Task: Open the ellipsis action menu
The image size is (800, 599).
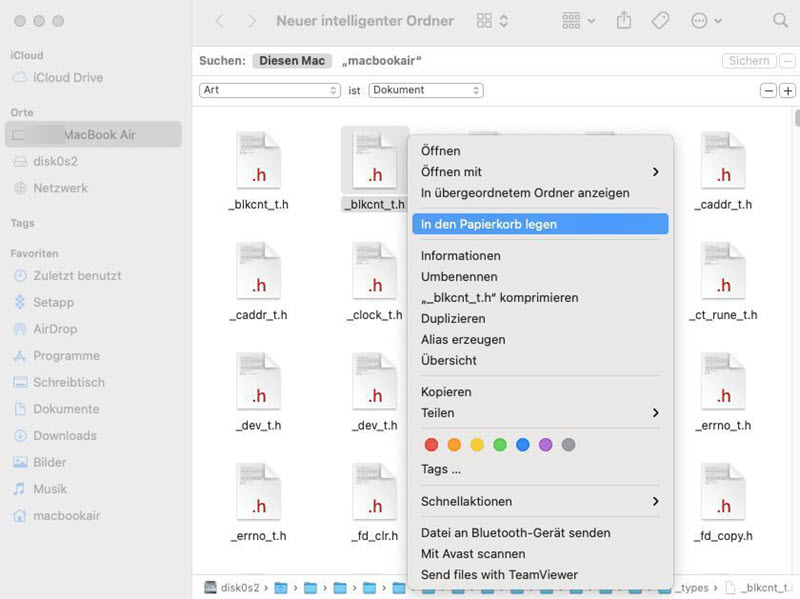Action: [706, 21]
